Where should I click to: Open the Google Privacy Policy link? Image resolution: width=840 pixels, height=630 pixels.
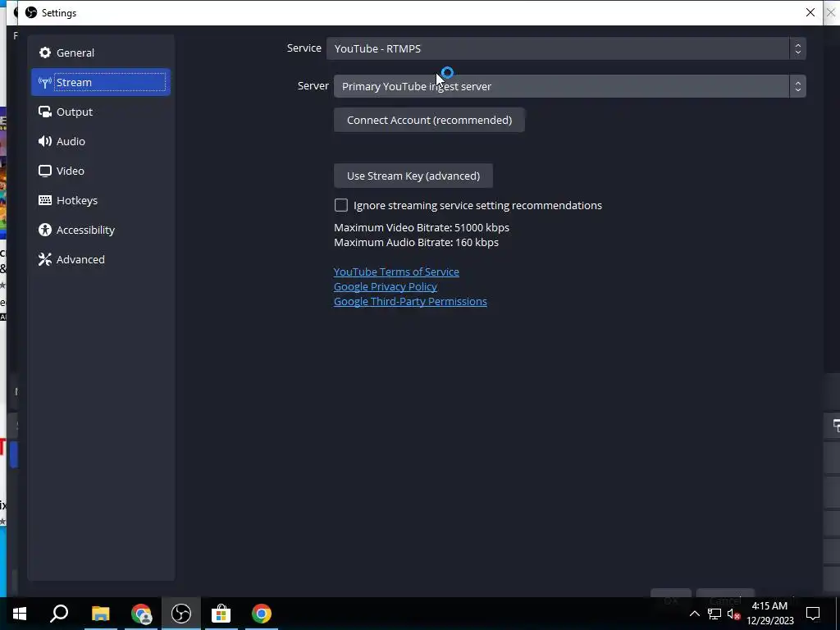pyautogui.click(x=386, y=286)
